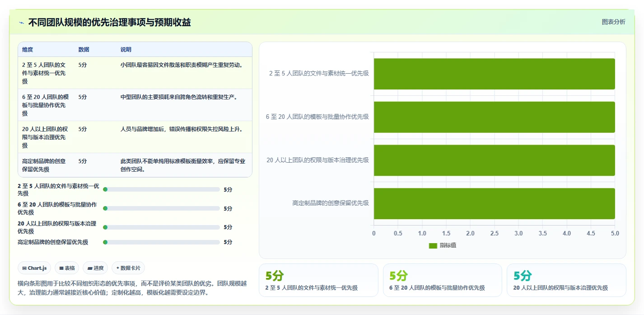Click the 数据卡片 tag chip

[128, 268]
